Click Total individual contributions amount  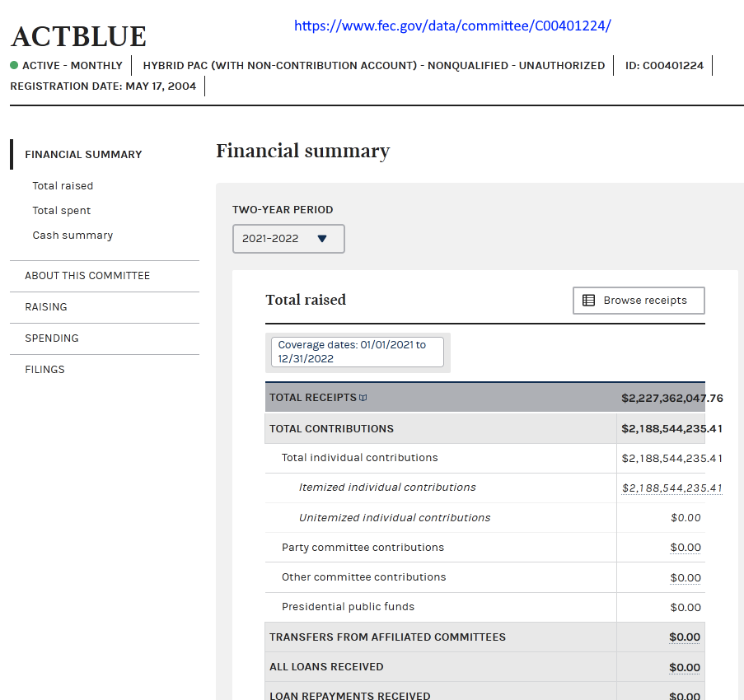(x=671, y=458)
